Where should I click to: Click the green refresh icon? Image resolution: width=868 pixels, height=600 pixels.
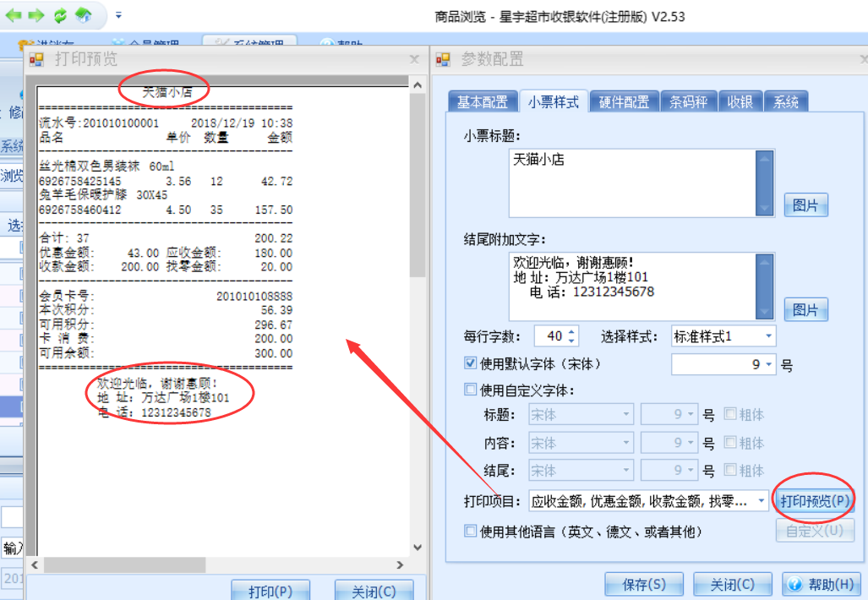click(x=60, y=15)
